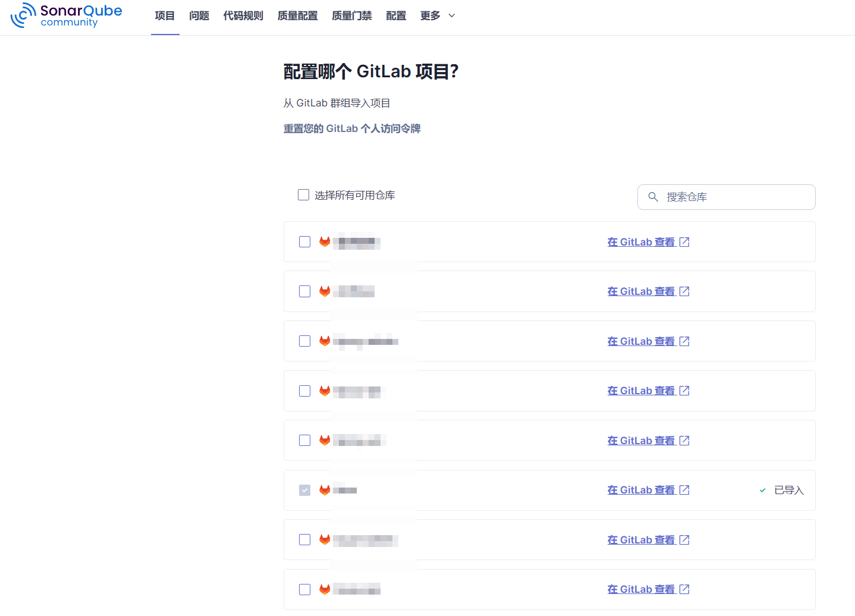Image resolution: width=855 pixels, height=616 pixels.
Task: Expand the 更多 dropdown menu
Action: tap(438, 16)
